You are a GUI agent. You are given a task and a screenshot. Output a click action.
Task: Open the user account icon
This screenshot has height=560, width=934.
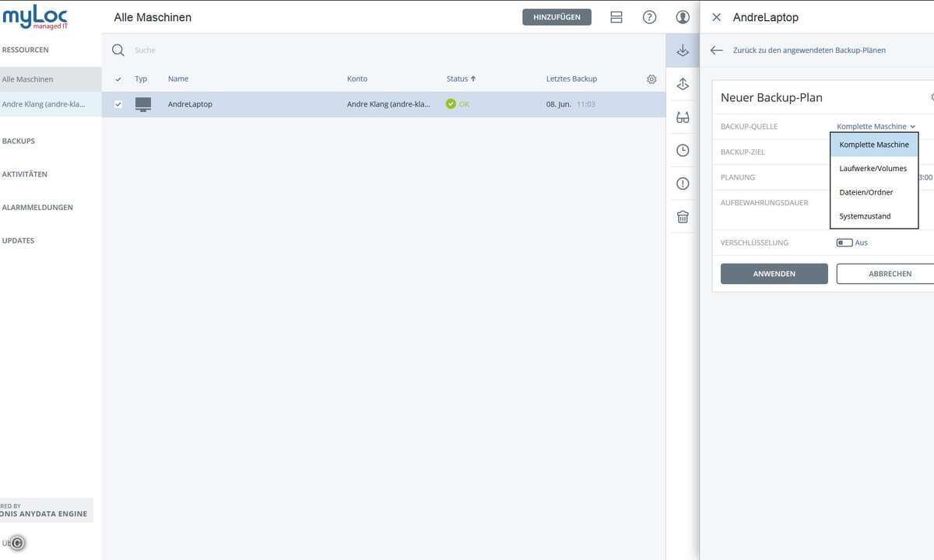tap(683, 17)
